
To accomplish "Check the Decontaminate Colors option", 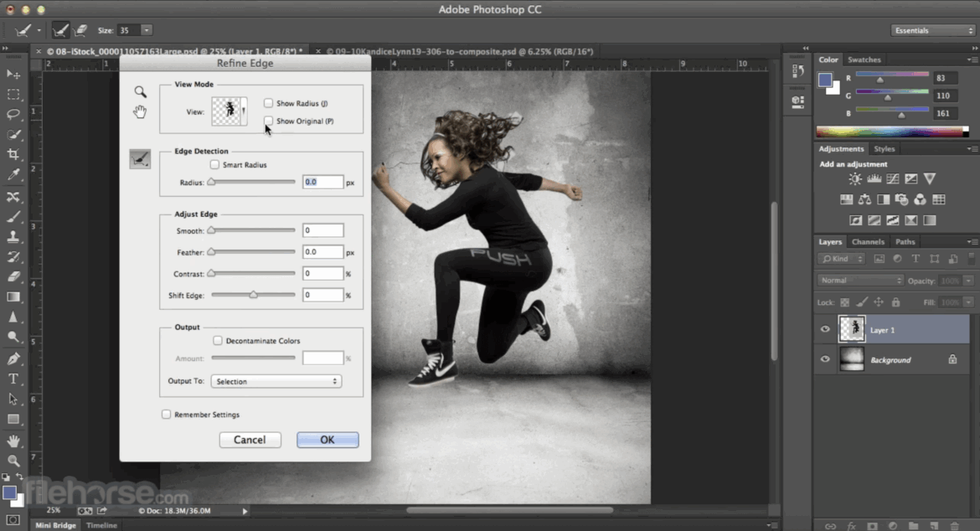I will click(x=218, y=341).
